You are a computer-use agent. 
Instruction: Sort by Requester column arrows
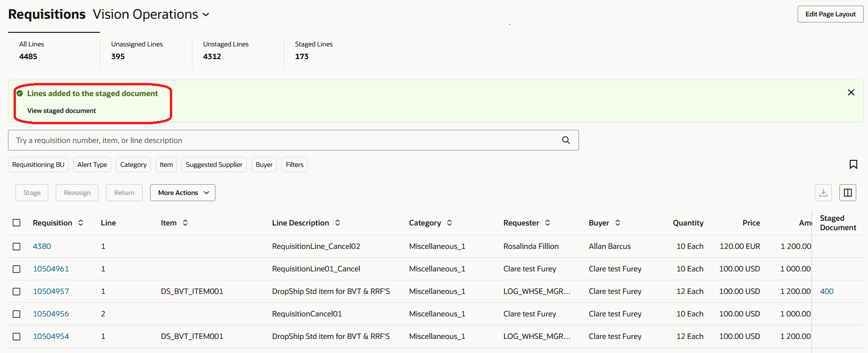click(x=548, y=223)
